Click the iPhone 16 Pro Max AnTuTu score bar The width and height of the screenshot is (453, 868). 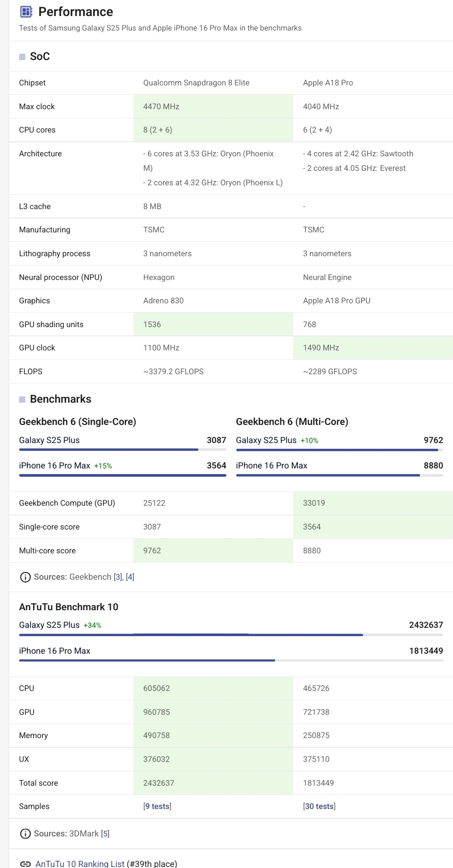coord(231,660)
